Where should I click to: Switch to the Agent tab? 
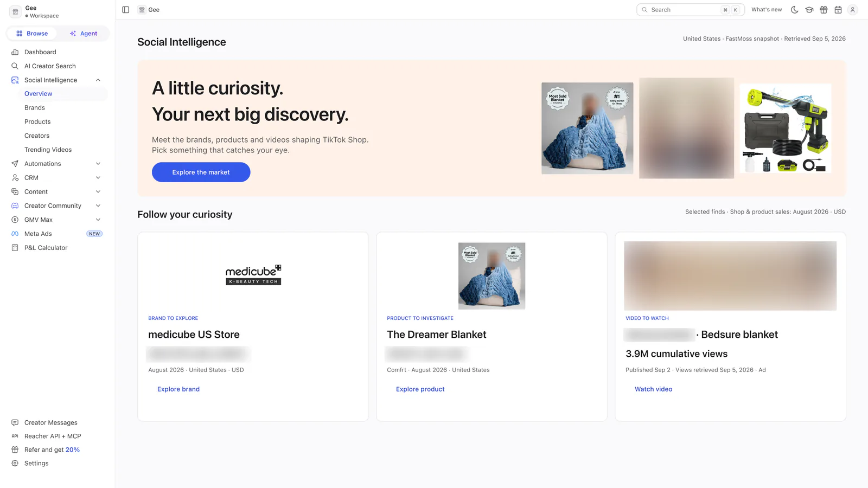(84, 34)
